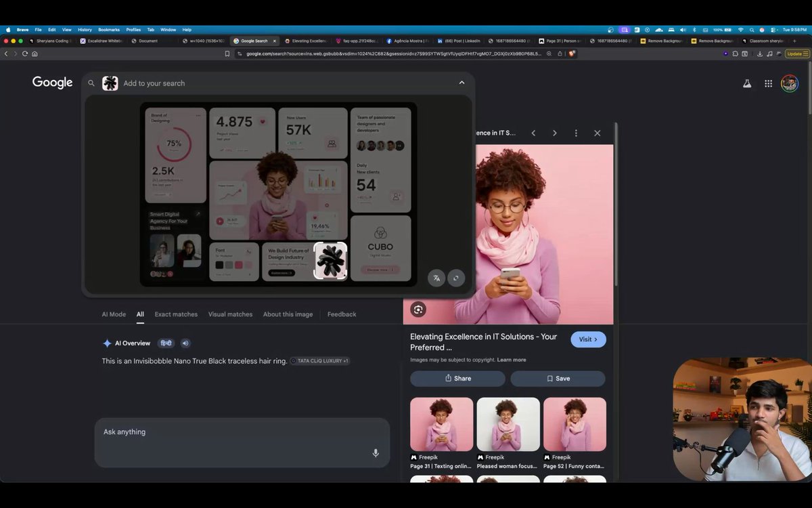Toggle the Hindi language for AI Overview

(166, 343)
